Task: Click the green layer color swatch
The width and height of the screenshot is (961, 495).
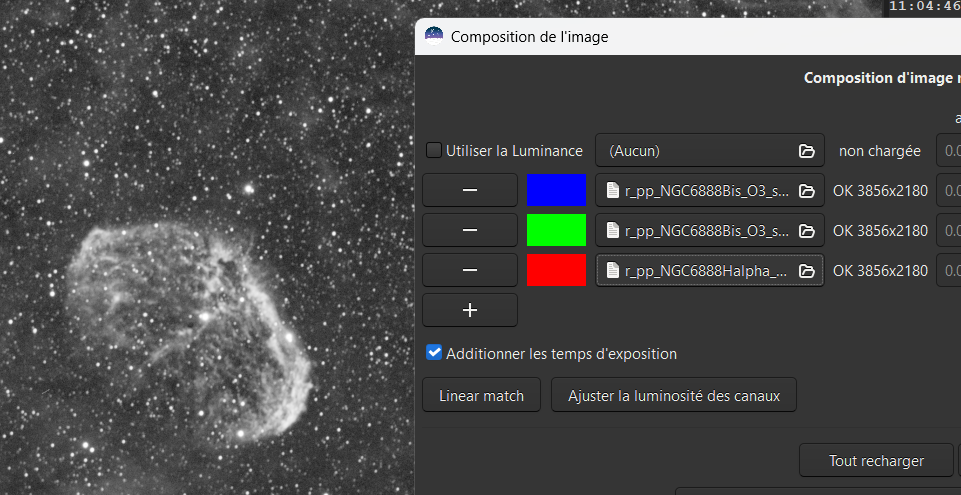Action: click(556, 230)
